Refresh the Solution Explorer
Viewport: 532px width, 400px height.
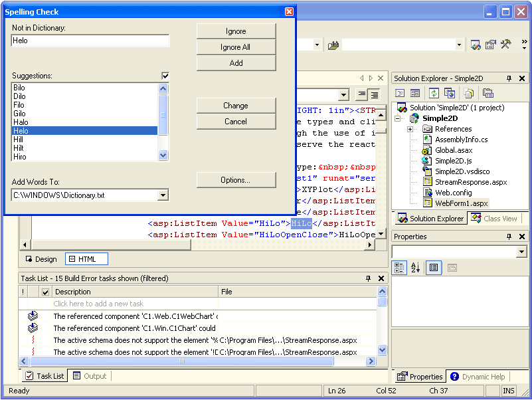pos(434,92)
